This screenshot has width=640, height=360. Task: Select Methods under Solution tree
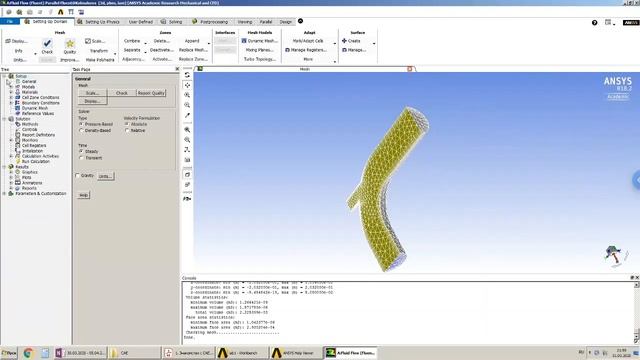click(x=30, y=124)
